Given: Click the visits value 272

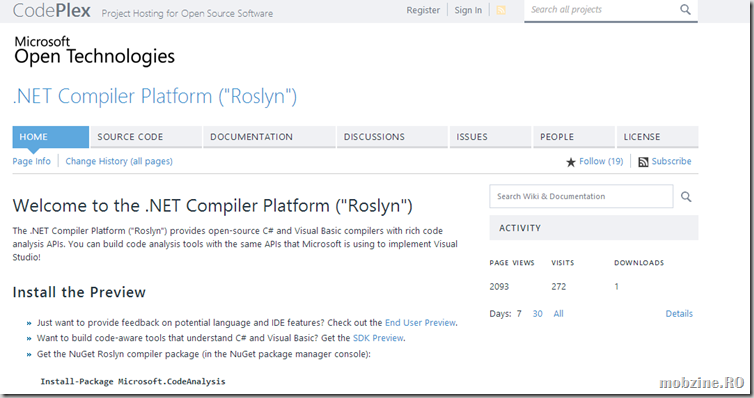Looking at the screenshot, I should (x=559, y=286).
